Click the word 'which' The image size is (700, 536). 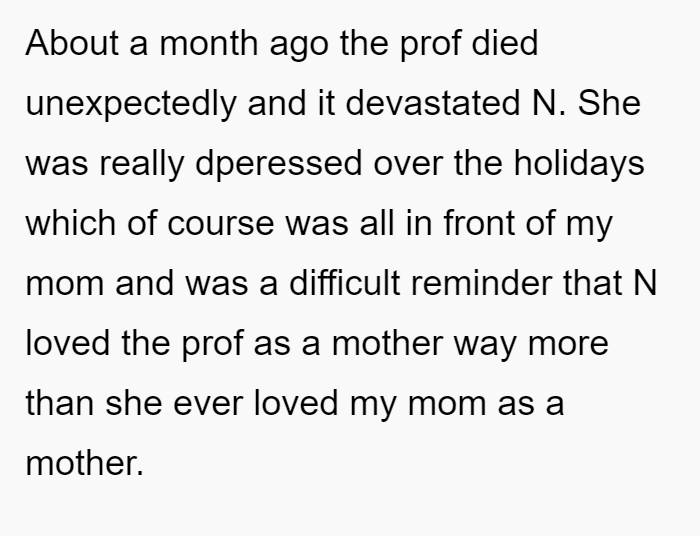[x=71, y=223]
